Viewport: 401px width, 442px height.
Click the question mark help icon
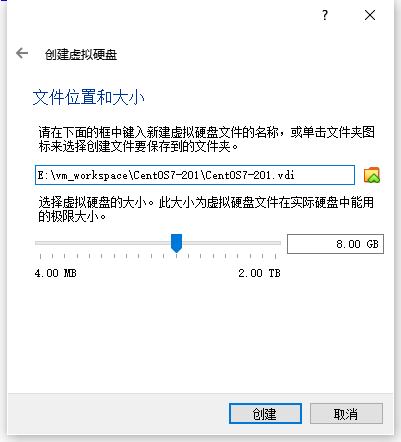point(325,15)
